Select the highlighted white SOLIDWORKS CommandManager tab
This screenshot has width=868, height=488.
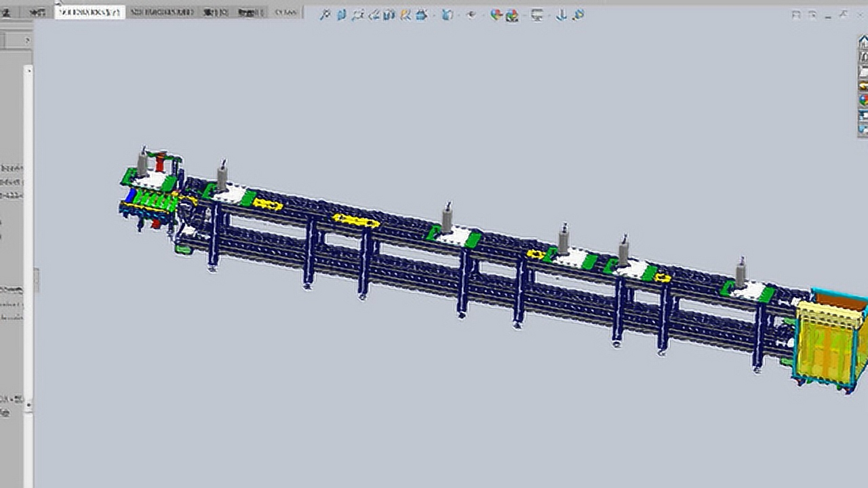click(x=90, y=12)
